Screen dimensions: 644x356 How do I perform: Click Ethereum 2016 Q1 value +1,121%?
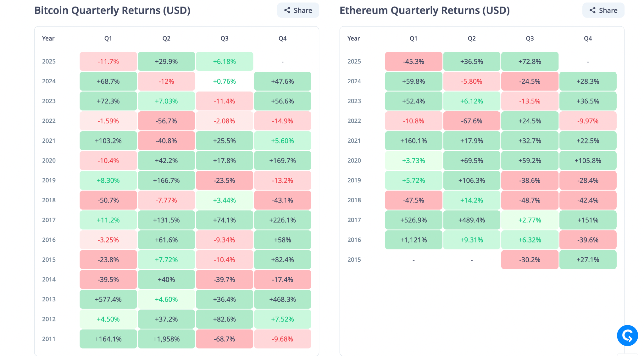coord(414,240)
